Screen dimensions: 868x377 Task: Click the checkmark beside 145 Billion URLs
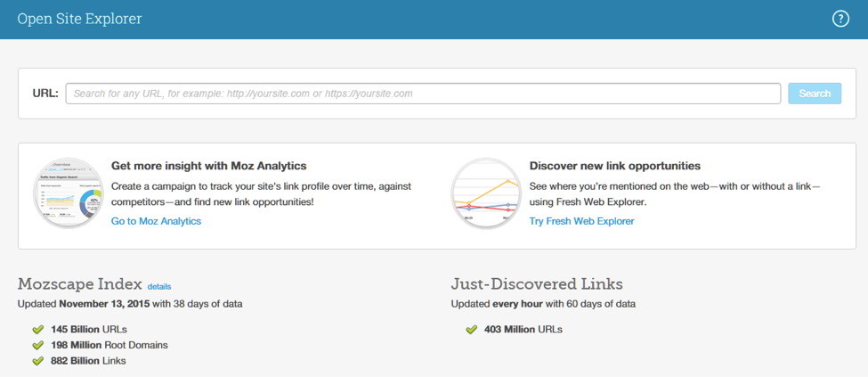[x=38, y=330]
